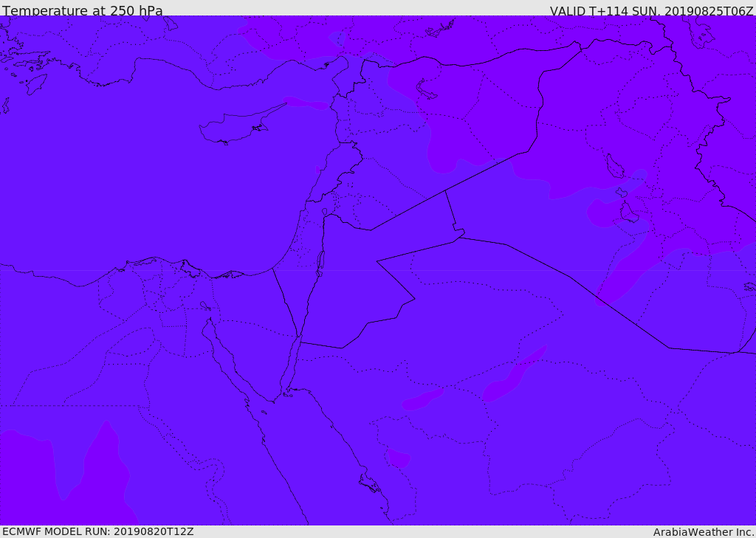Click the 'ECMWF MODEL RUN: 20190820T12Z' footer text
This screenshot has width=756, height=538.
pos(98,532)
